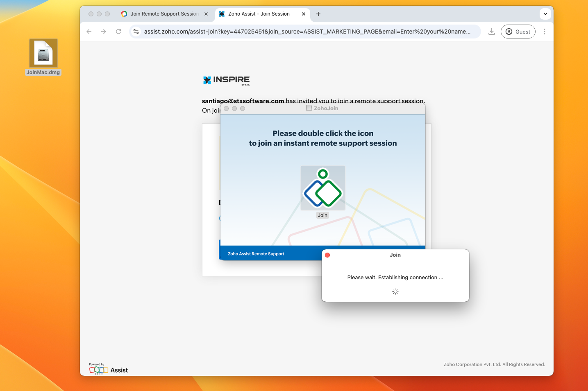588x391 pixels.
Task: Open the Chrome three-dot menu
Action: [x=545, y=32]
